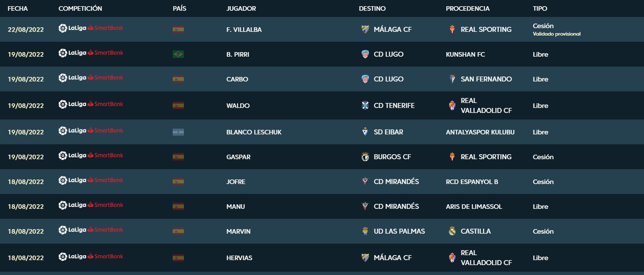Screen dimensions: 644x275
Task: Click the Málaga CF crest in Villalba row
Action: pos(365,29)
